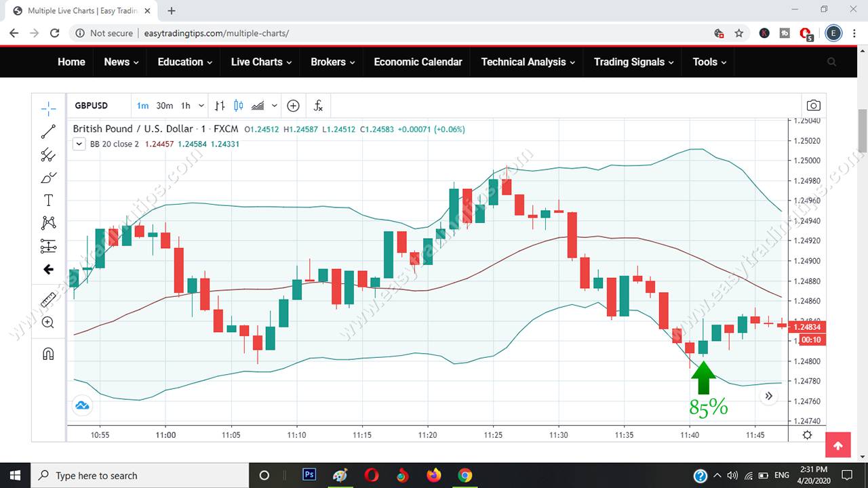Open the chart style dropdown arrow
Viewport: 868px width, 488px height.
274,105
